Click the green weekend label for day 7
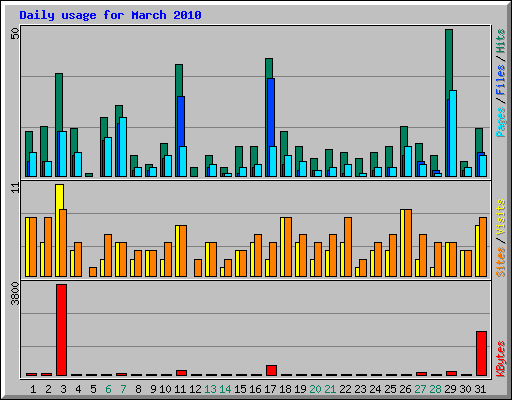 [x=123, y=389]
